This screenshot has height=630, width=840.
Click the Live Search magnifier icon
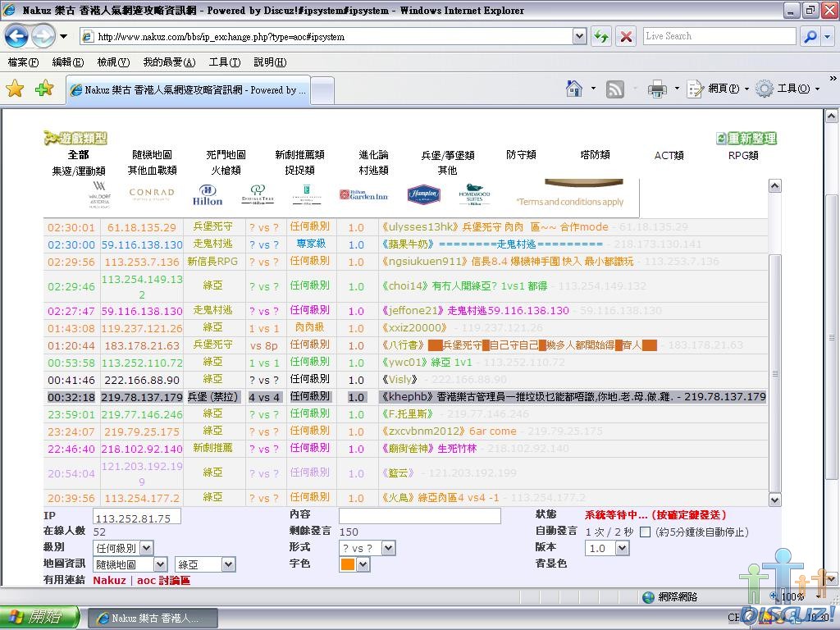[809, 37]
